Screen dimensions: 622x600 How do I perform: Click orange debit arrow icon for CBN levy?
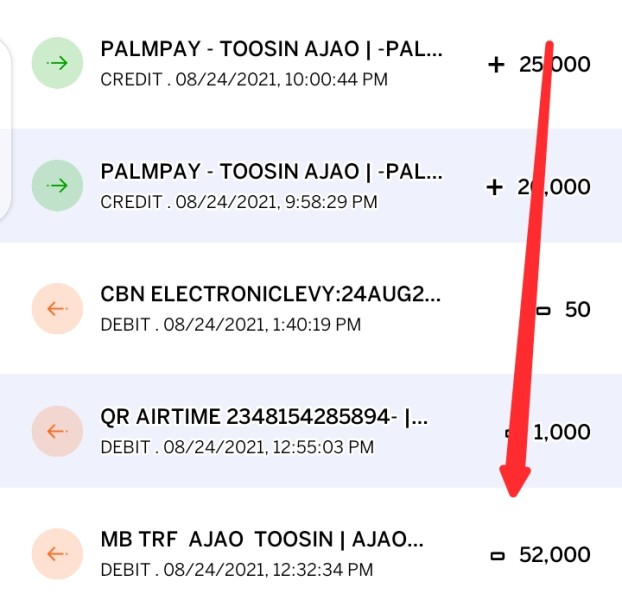(x=58, y=309)
